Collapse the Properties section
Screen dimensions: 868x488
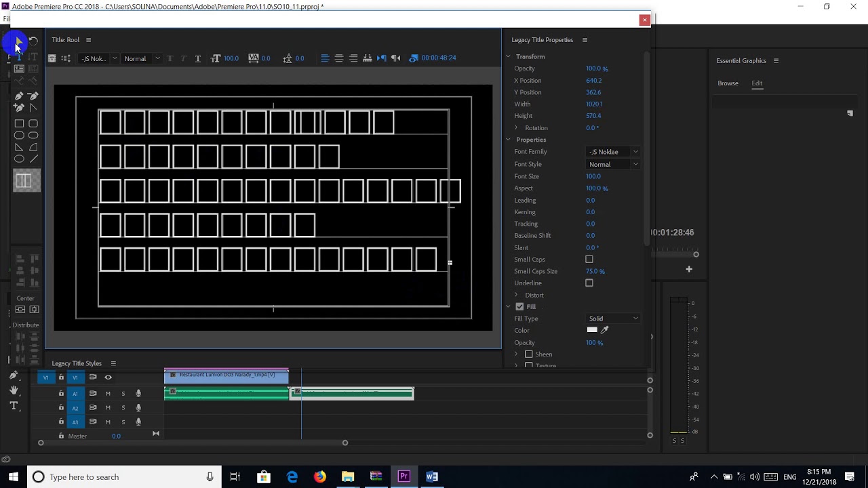click(508, 140)
